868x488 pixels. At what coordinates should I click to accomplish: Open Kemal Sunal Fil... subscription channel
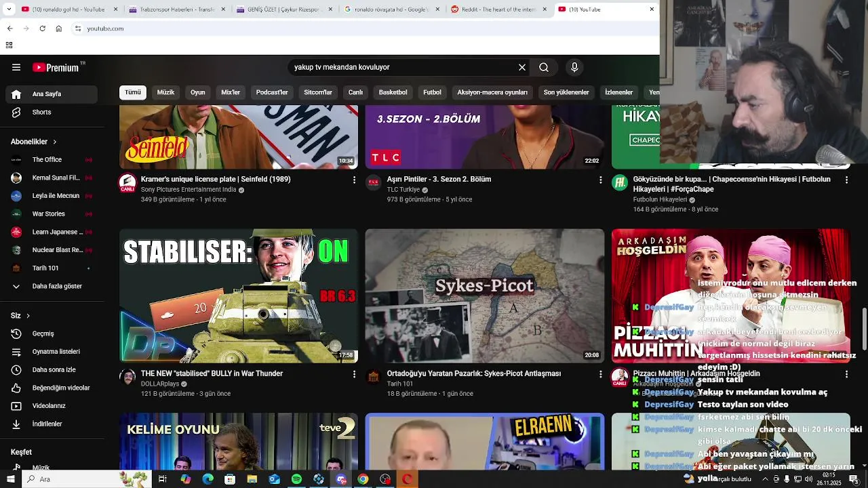point(52,178)
